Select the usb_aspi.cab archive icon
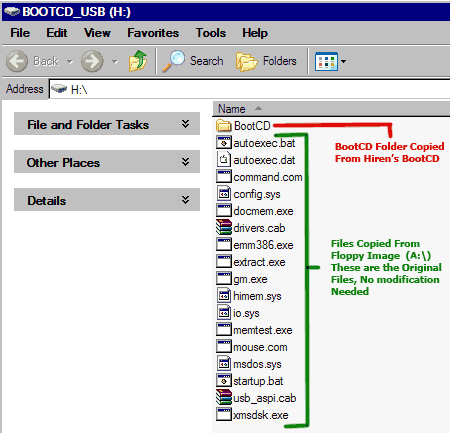This screenshot has height=433, width=450. pyautogui.click(x=224, y=398)
